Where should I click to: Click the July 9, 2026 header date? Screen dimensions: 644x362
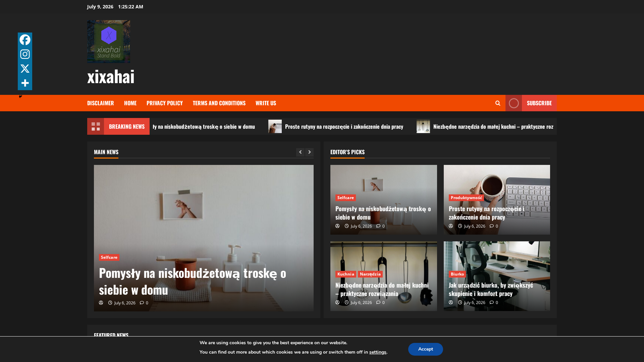pos(100,7)
